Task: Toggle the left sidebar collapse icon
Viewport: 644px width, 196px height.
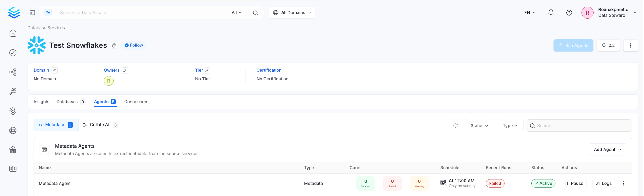Action: 32,13
